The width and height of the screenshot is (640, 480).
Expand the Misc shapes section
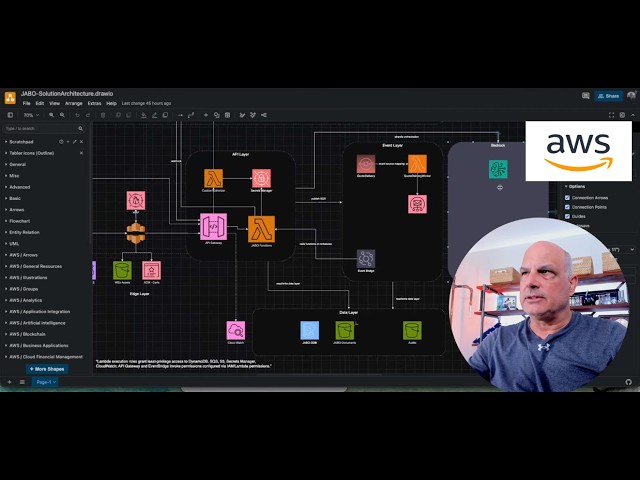[12, 176]
